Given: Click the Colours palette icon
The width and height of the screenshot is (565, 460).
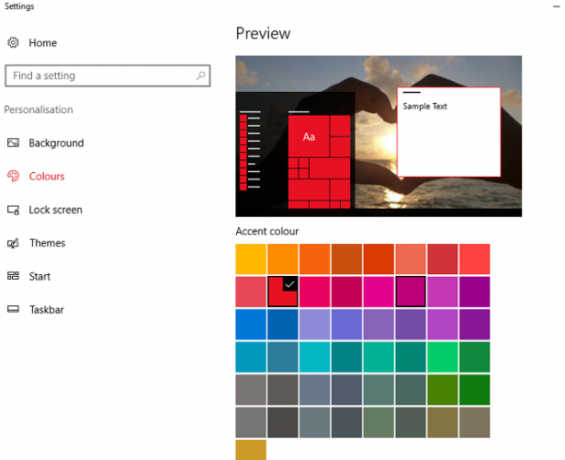Looking at the screenshot, I should point(13,176).
